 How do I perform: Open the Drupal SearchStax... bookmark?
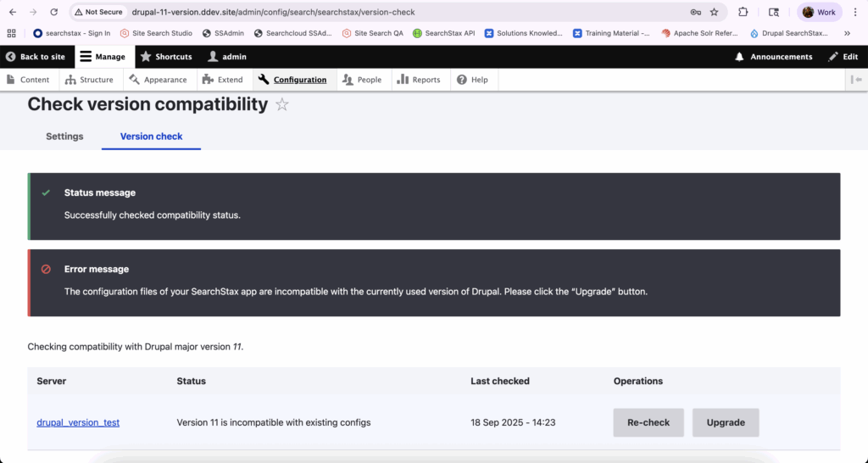point(789,33)
